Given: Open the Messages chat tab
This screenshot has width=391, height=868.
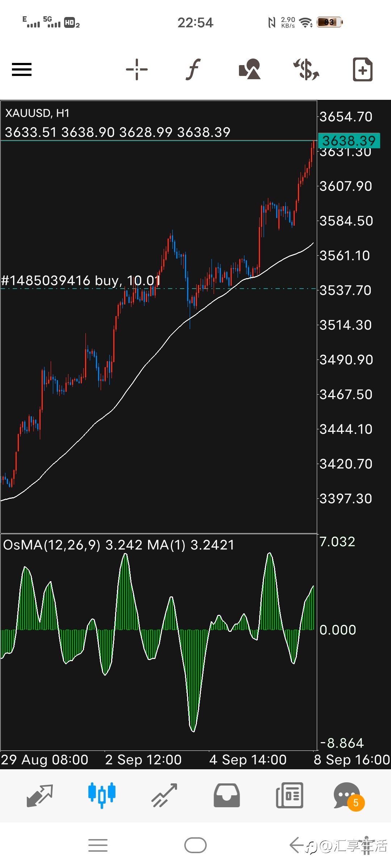Looking at the screenshot, I should pos(348,796).
